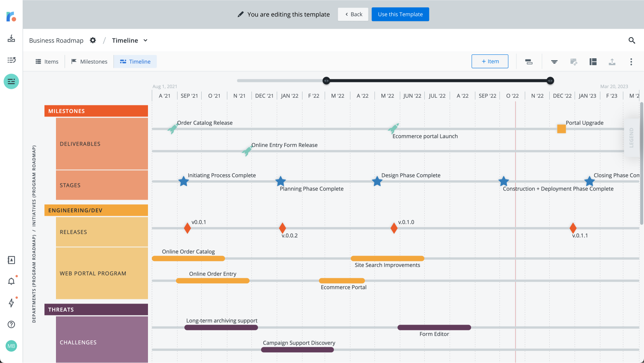The width and height of the screenshot is (644, 363).
Task: Click the help question mark icon
Action: 11,324
